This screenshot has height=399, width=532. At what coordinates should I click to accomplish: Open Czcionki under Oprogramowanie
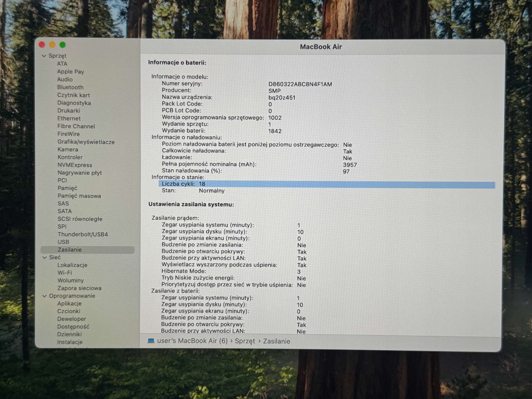pyautogui.click(x=69, y=311)
